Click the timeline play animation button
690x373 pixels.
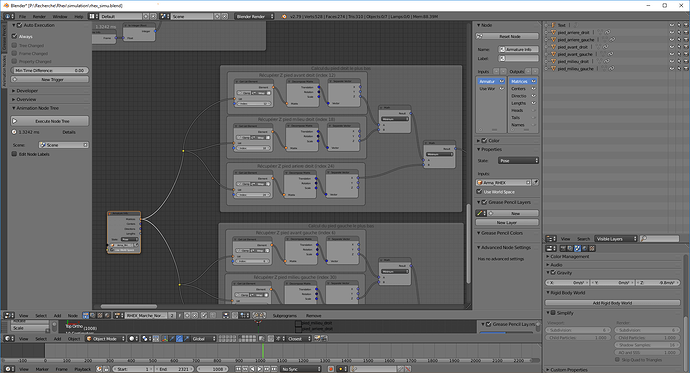(x=260, y=369)
